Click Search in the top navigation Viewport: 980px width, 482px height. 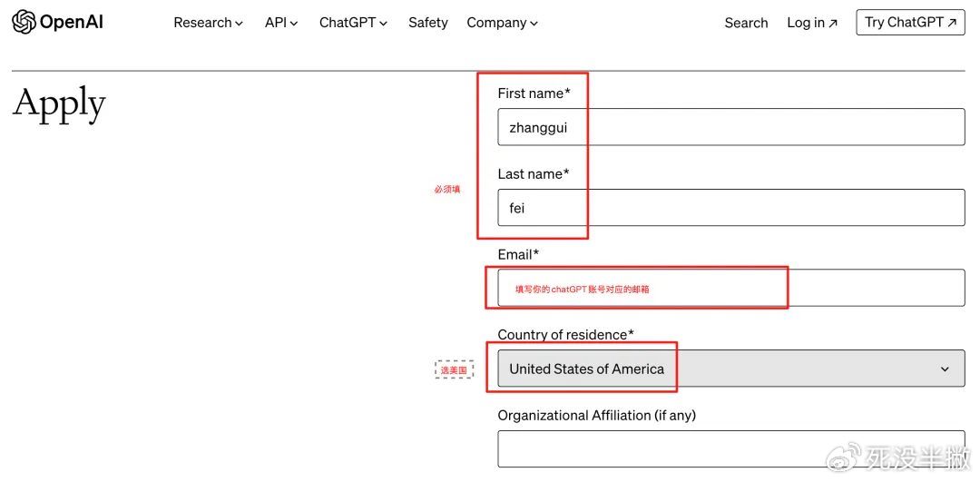pos(746,23)
